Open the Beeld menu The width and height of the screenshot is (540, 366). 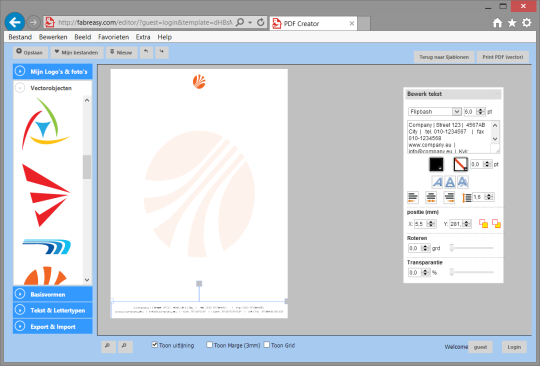pos(83,37)
